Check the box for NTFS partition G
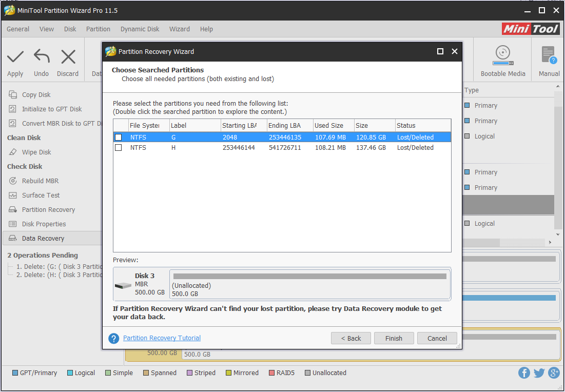 pos(118,138)
